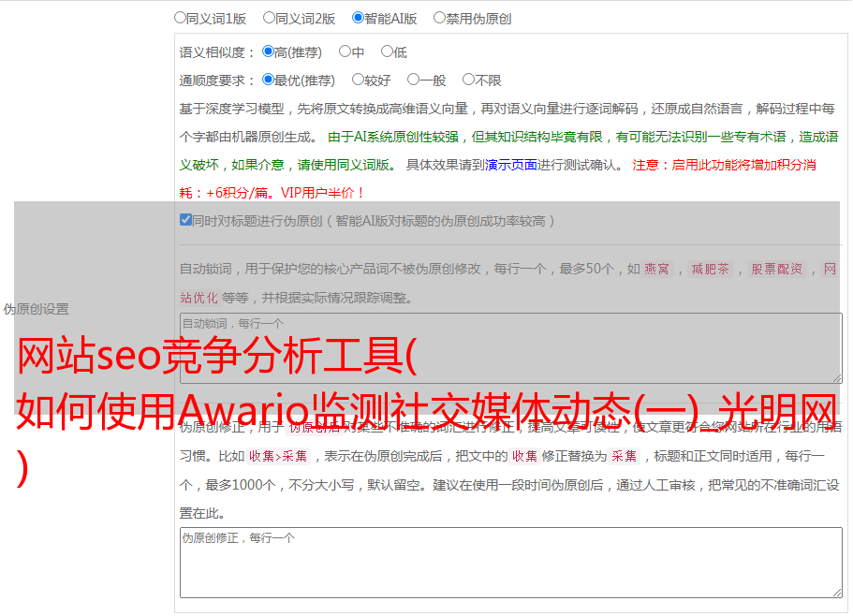Image resolution: width=853 pixels, height=616 pixels.
Task: Set 通顺度要求 to 最优(推荐)
Action: [268, 80]
